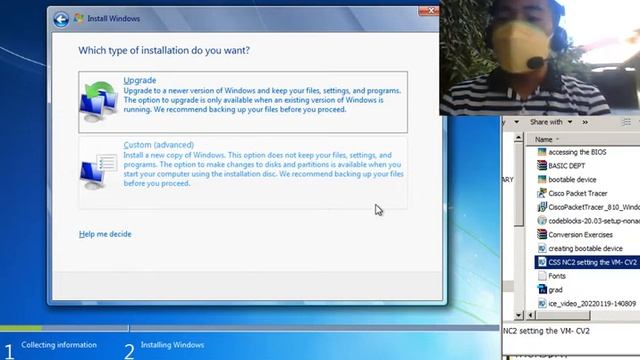The height and width of the screenshot is (360, 640).
Task: Choose Custom (advanced) installation
Action: tap(243, 173)
